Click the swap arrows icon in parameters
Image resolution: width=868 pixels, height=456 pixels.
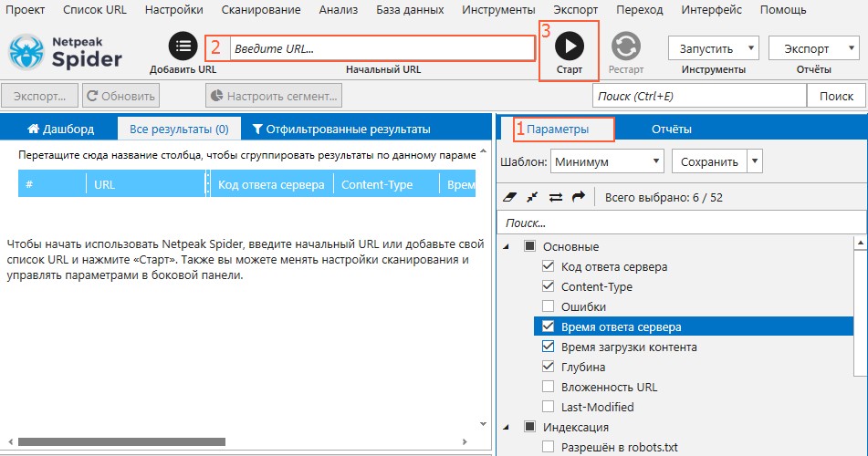[555, 197]
